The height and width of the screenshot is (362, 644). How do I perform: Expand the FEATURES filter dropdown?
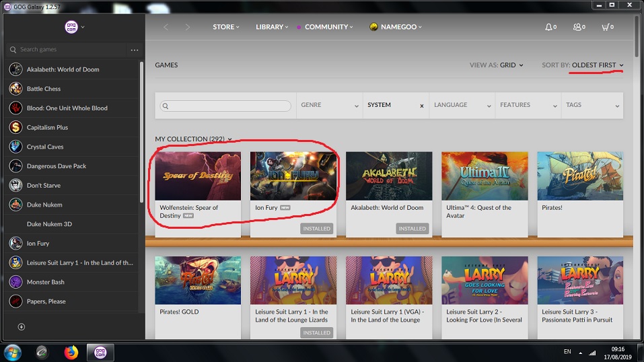click(x=528, y=106)
